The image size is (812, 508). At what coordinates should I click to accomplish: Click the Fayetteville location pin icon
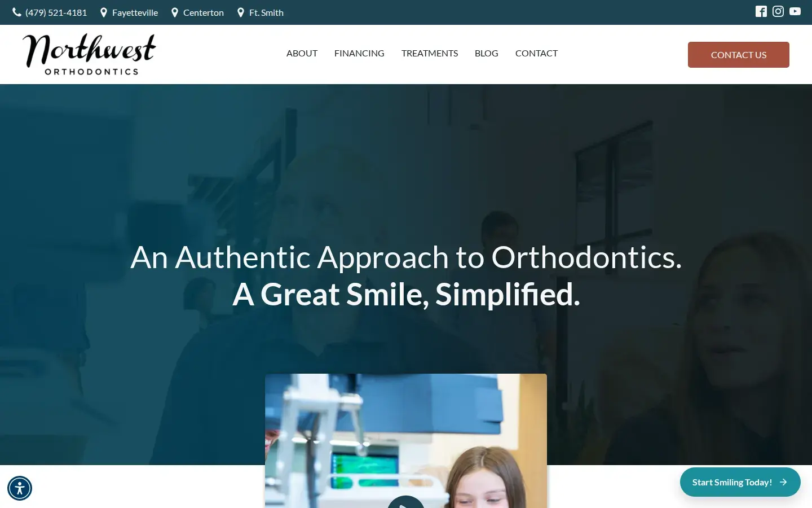(104, 12)
